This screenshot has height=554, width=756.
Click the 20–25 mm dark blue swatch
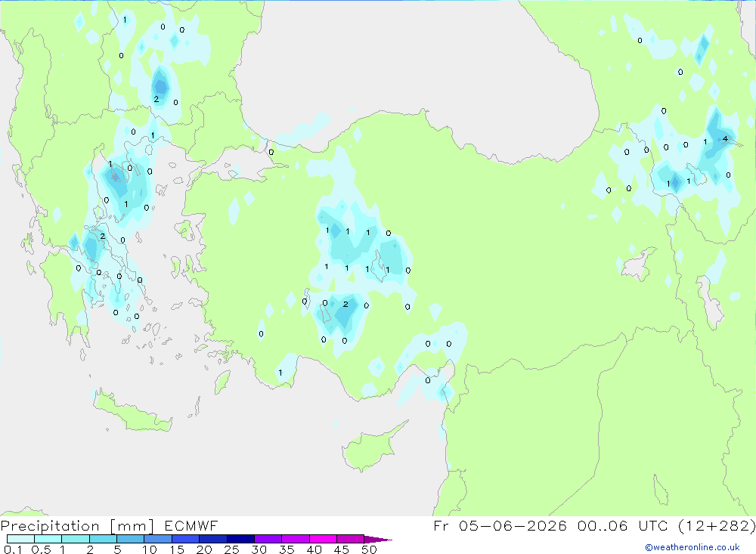[x=212, y=539]
